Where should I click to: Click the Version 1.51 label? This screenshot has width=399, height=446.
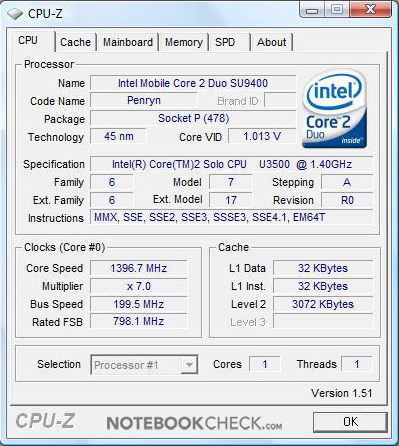click(x=342, y=393)
